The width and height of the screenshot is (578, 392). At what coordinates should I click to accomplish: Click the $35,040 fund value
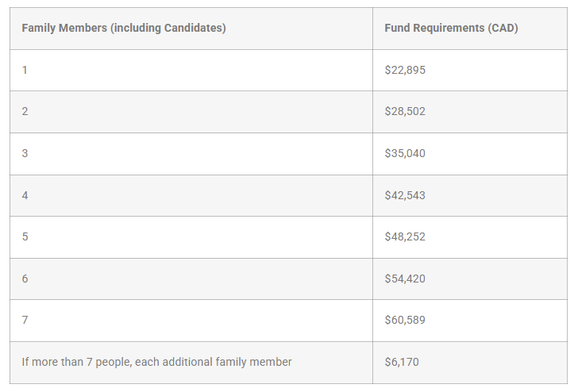click(x=405, y=153)
